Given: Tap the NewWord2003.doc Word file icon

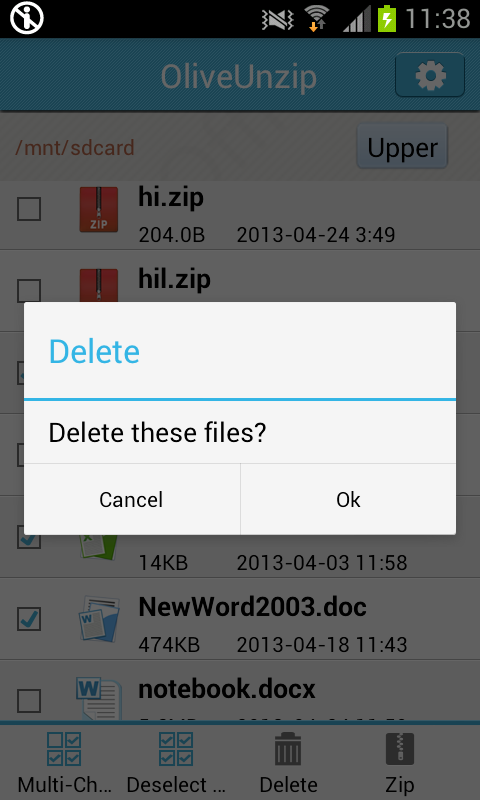Looking at the screenshot, I should coord(99,618).
